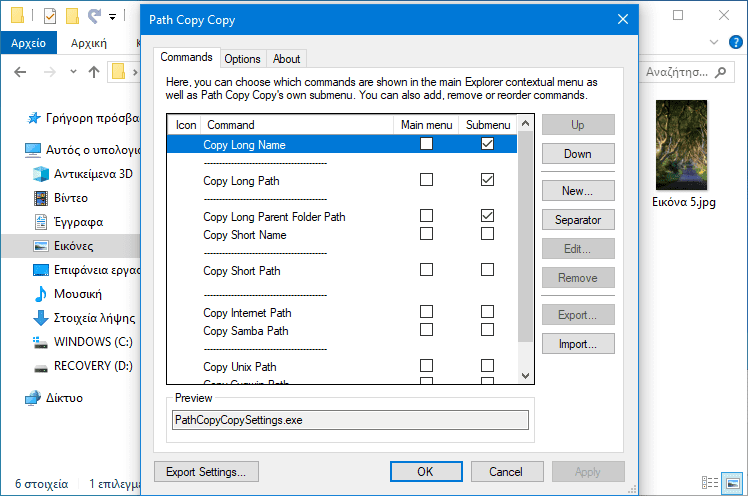Click the WINDOWS (C:) drive icon
This screenshot has width=748, height=496.
point(41,342)
